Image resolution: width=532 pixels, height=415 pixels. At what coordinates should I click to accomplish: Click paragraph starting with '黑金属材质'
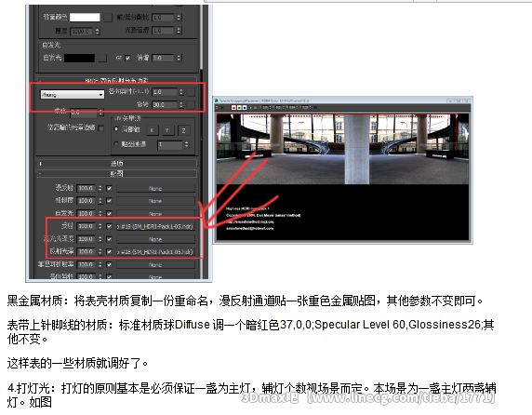(x=245, y=301)
